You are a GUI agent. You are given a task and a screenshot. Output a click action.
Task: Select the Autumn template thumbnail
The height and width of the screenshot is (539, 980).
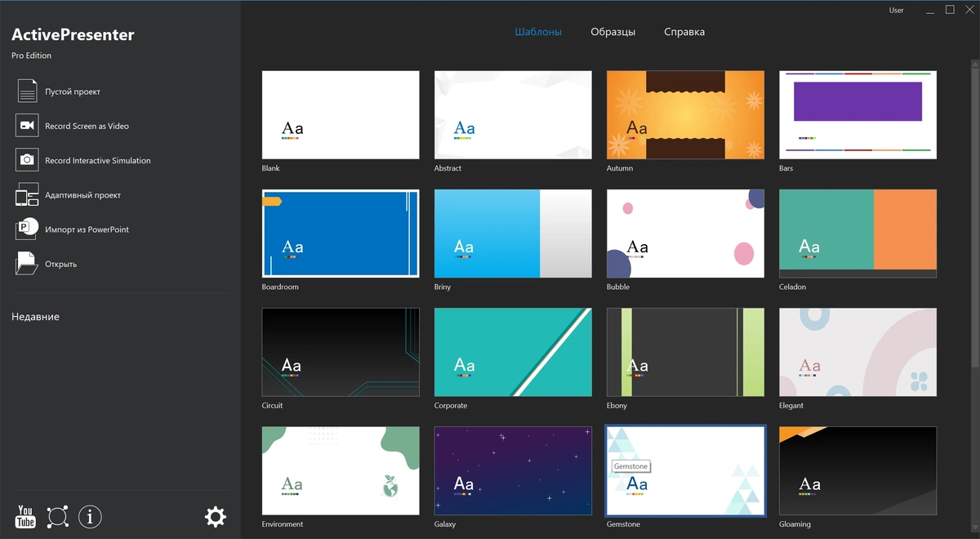(x=685, y=114)
